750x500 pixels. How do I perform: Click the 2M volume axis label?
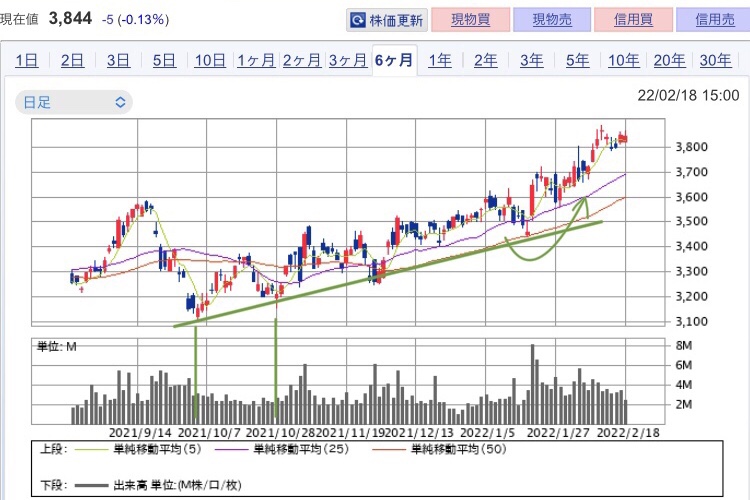684,405
